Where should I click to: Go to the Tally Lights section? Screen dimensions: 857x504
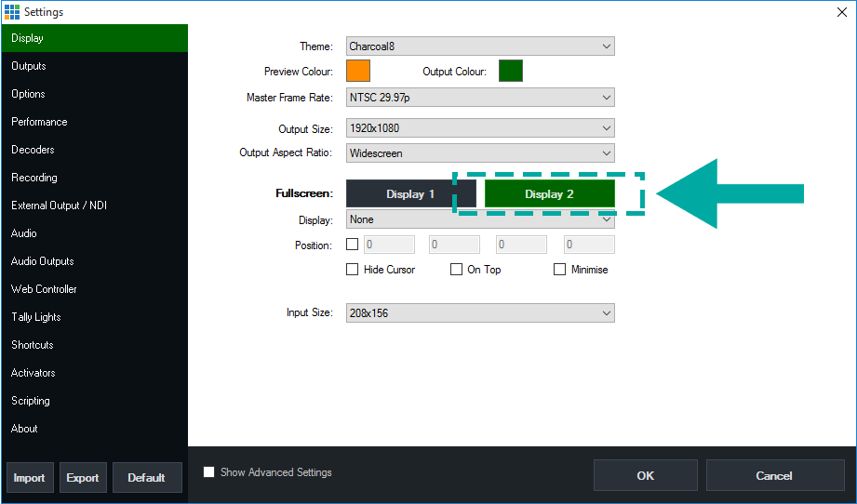[x=36, y=317]
